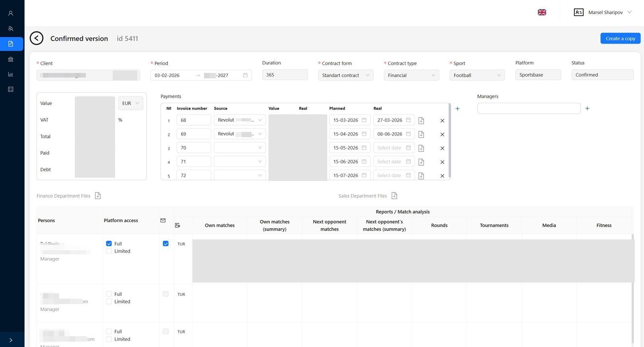Open the user profile sidebar icon

coord(11,13)
